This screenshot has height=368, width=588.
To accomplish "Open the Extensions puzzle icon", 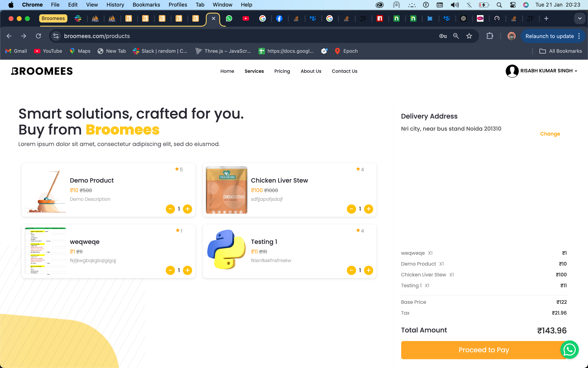I will (490, 36).
